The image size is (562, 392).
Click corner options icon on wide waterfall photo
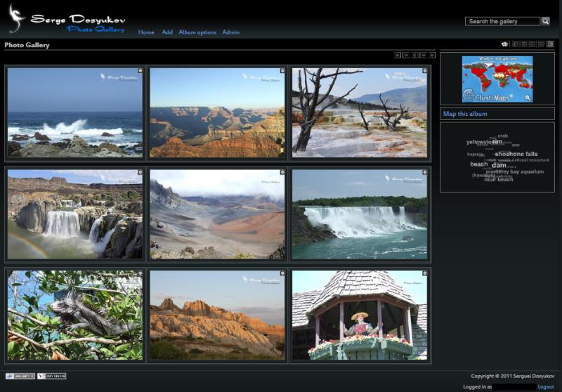(425, 172)
